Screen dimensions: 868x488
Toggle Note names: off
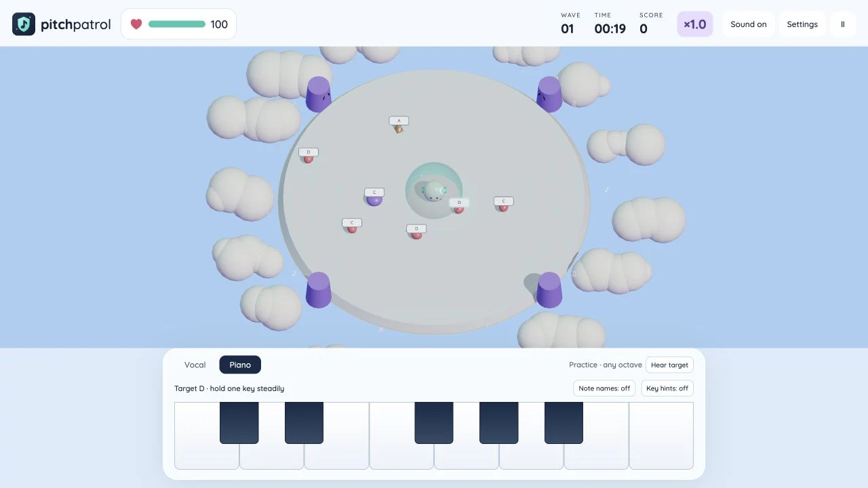click(604, 388)
